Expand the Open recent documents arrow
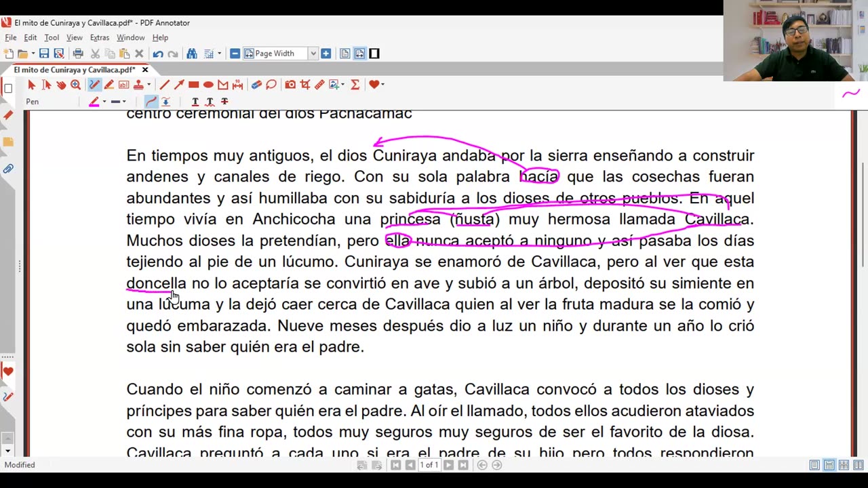 (32, 54)
